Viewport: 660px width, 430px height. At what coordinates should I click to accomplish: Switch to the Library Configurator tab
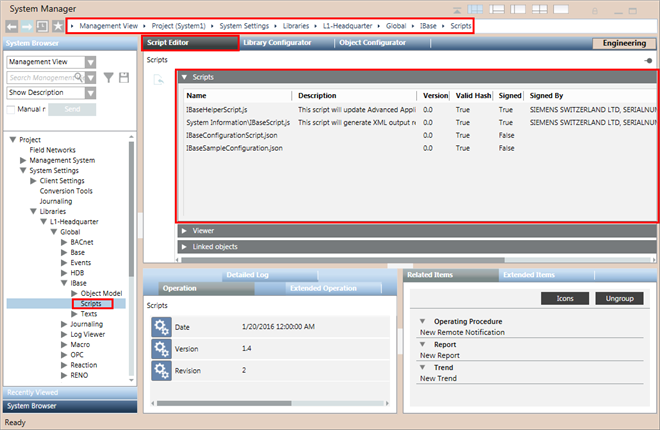(x=276, y=44)
